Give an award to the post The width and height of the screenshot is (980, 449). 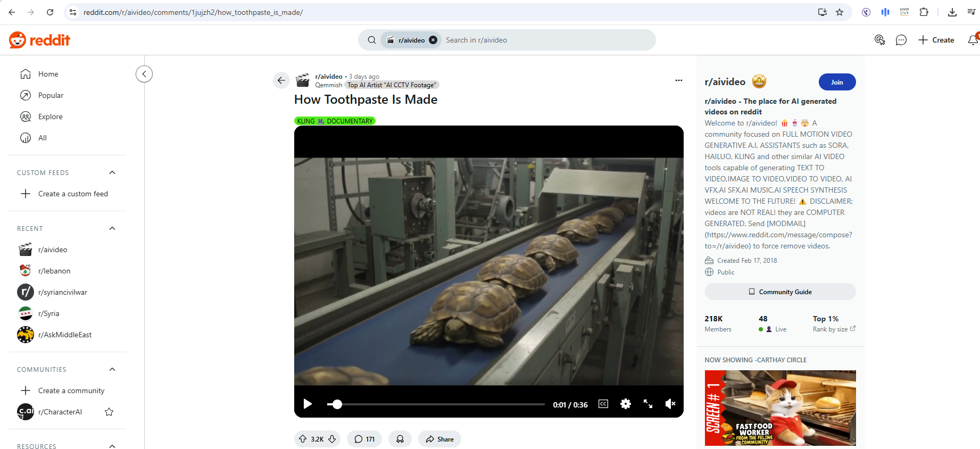[400, 439]
